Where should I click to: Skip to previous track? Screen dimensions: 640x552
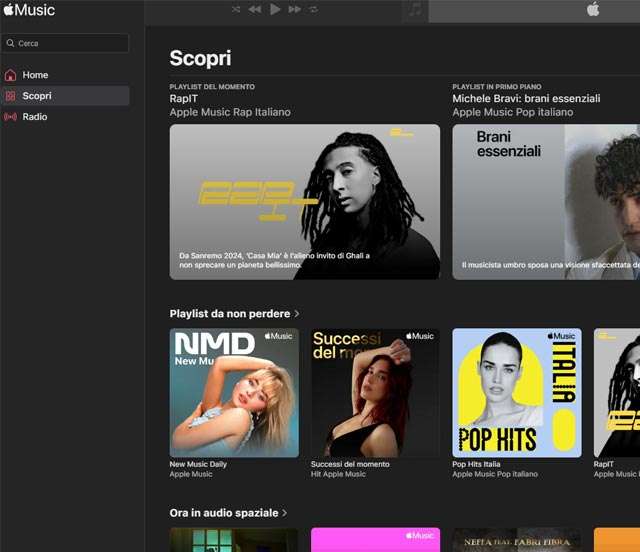click(255, 9)
